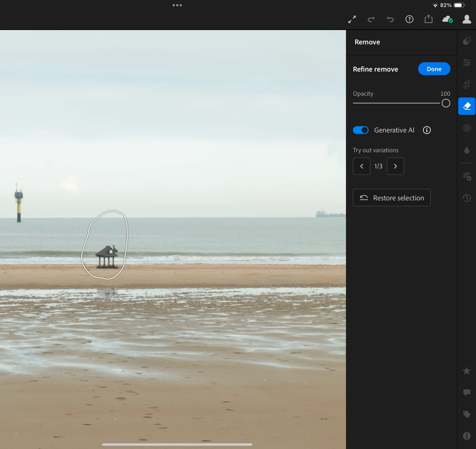
Task: Show the previous variation
Action: [362, 166]
